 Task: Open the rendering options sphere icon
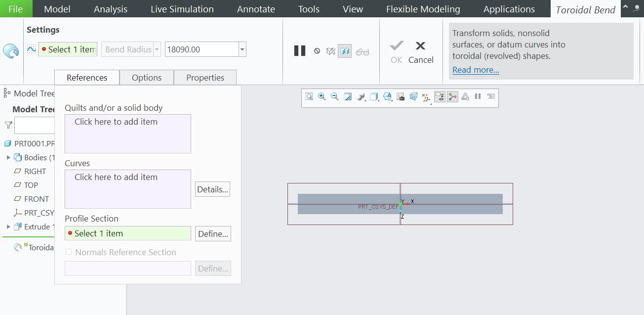point(362,97)
